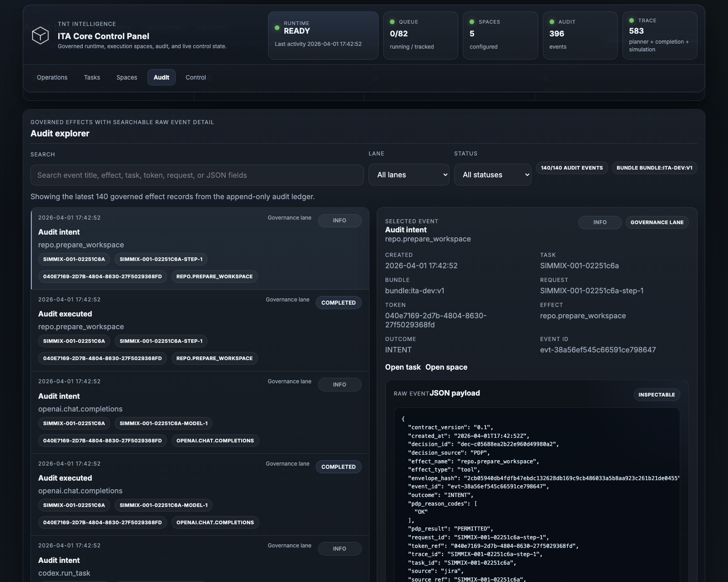
Task: Switch to the Spaces tab
Action: [x=126, y=77]
